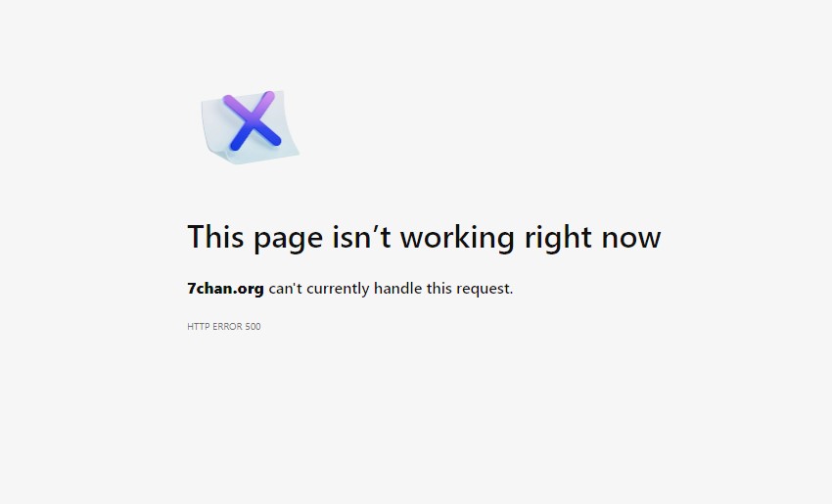Click the word "This" in the heading
The image size is (832, 504).
(215, 236)
